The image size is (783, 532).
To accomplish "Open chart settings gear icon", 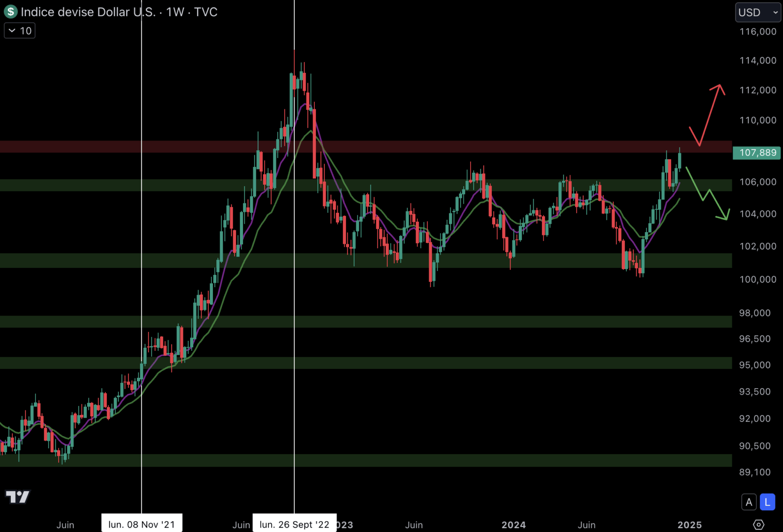I will coord(758,525).
